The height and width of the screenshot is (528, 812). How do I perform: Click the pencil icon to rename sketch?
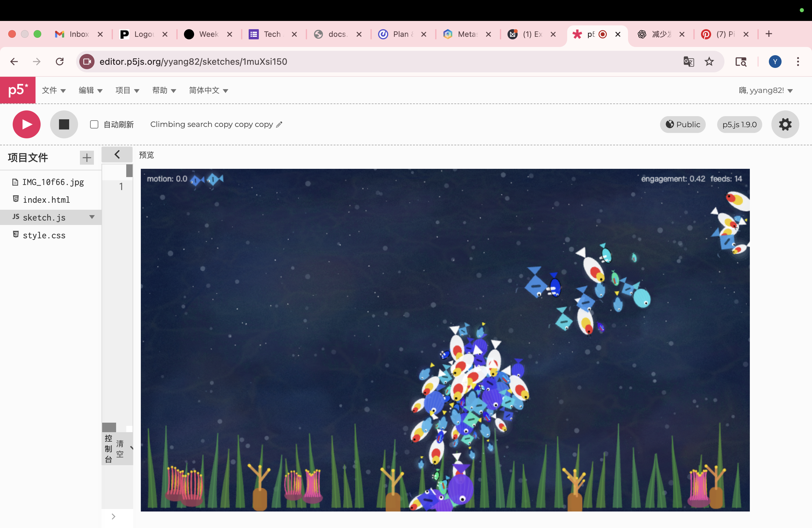pos(279,125)
